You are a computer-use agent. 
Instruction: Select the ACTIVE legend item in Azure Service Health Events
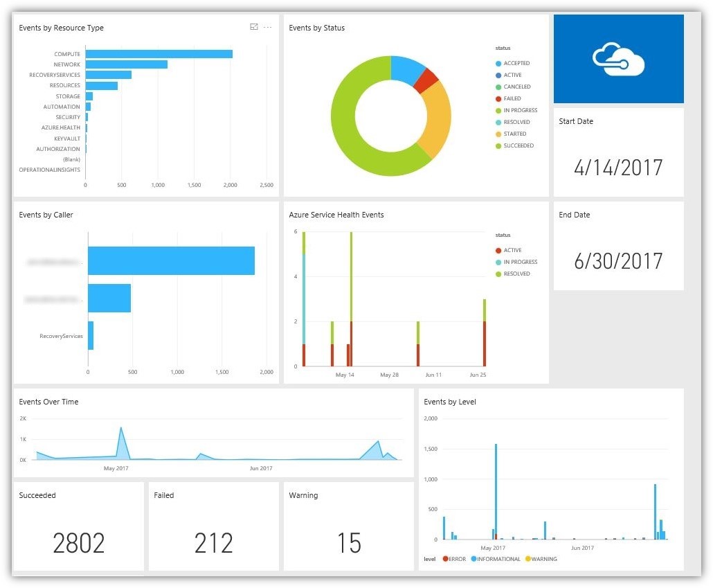508,250
